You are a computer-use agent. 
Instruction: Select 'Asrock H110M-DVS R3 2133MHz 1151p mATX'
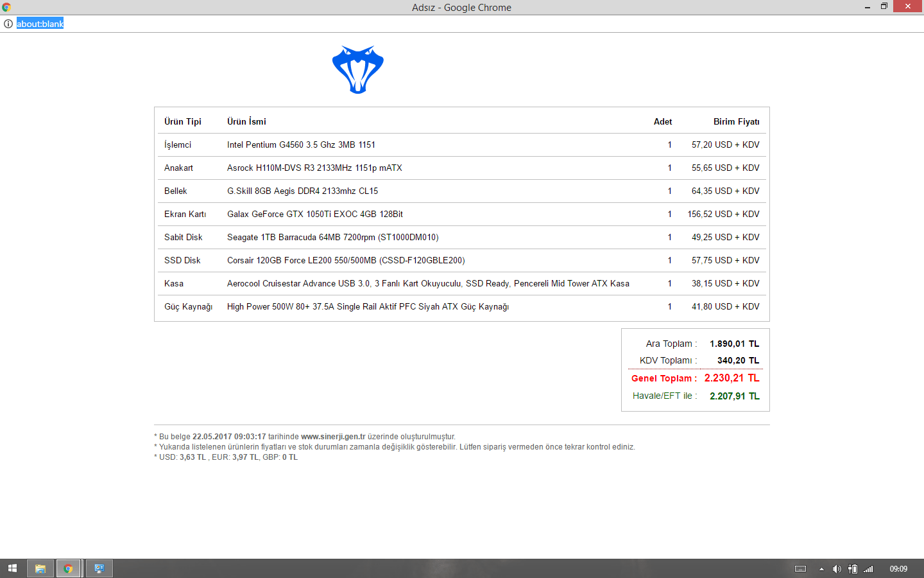point(314,168)
